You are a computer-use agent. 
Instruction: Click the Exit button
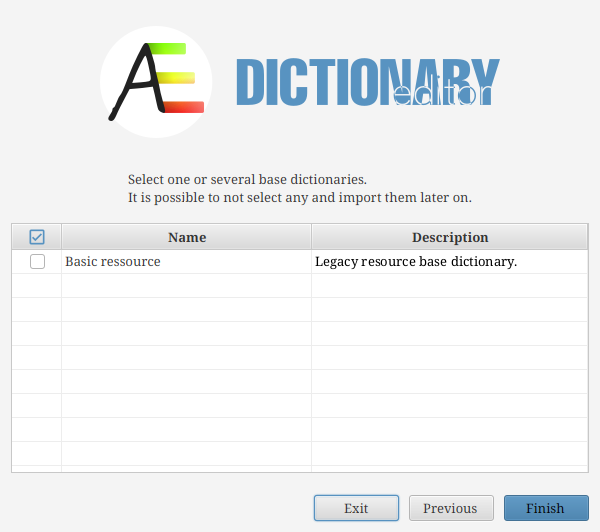[x=356, y=508]
